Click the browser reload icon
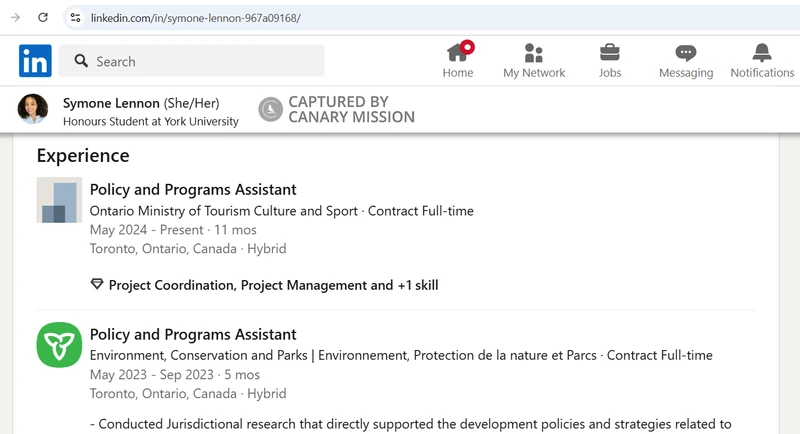This screenshot has height=434, width=800. click(x=43, y=17)
